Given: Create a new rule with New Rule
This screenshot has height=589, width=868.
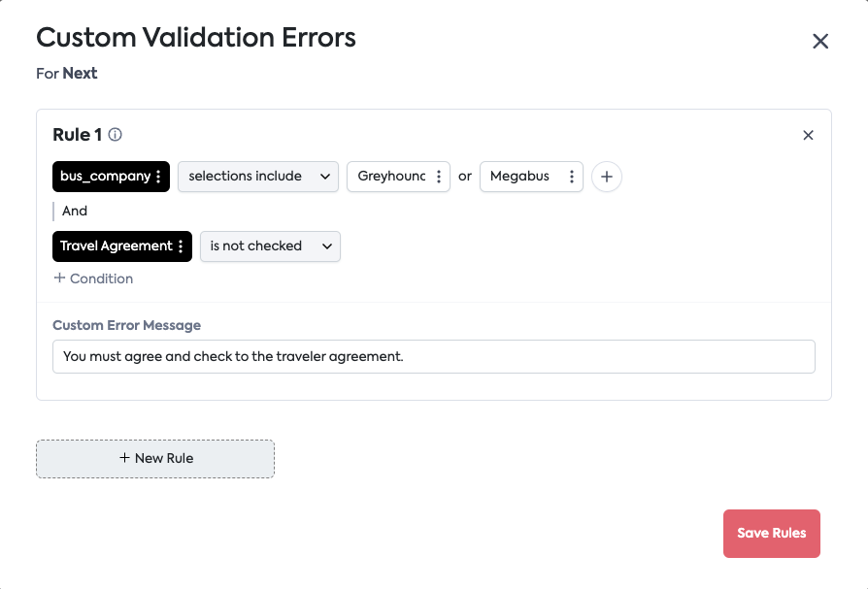Looking at the screenshot, I should 155,458.
